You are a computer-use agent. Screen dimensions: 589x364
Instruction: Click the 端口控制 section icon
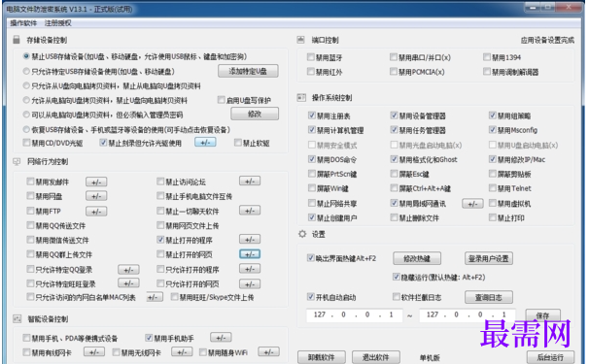coord(301,40)
